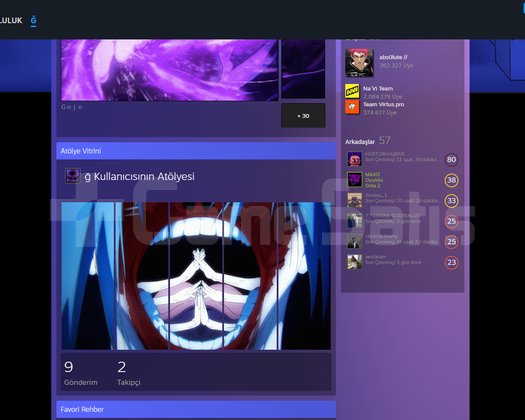This screenshot has height=420, width=525.
Task: Open MAXIS friend avatar playing Dota 2
Action: (355, 180)
